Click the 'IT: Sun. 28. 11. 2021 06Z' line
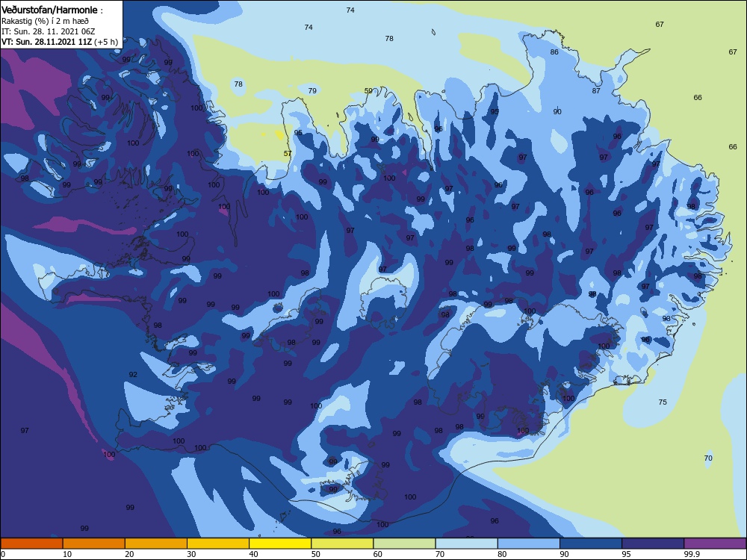This screenshot has width=747, height=560. coord(48,31)
